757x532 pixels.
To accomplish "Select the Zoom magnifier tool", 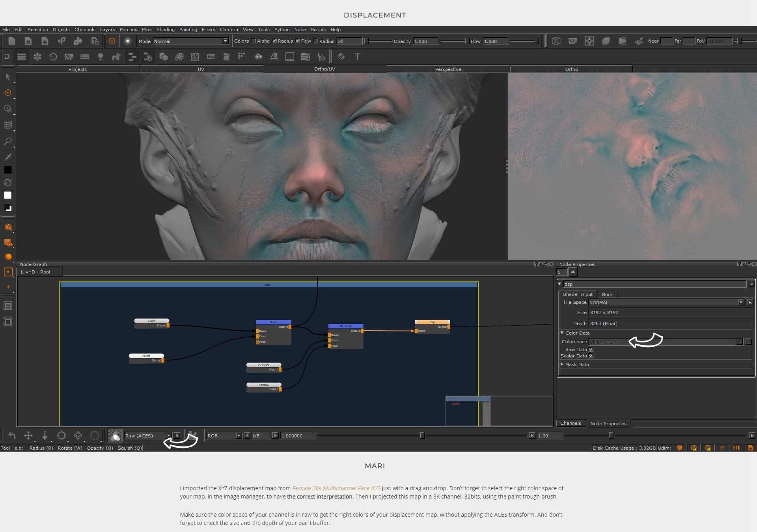I will coord(7,141).
